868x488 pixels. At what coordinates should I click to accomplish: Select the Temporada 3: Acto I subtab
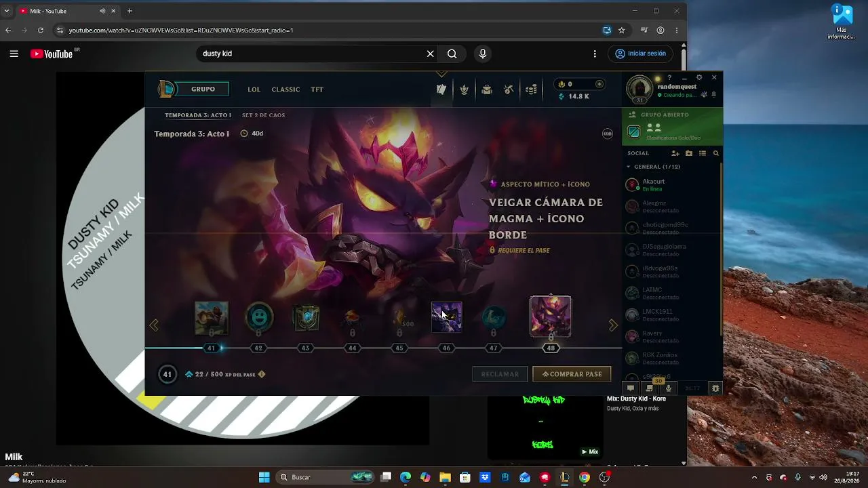[x=198, y=115]
